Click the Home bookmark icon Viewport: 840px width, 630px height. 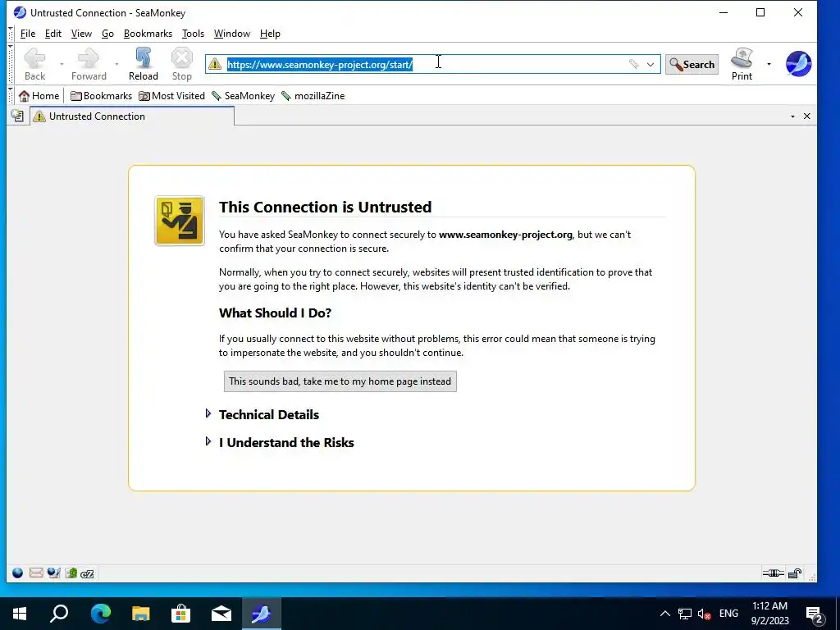coord(24,96)
